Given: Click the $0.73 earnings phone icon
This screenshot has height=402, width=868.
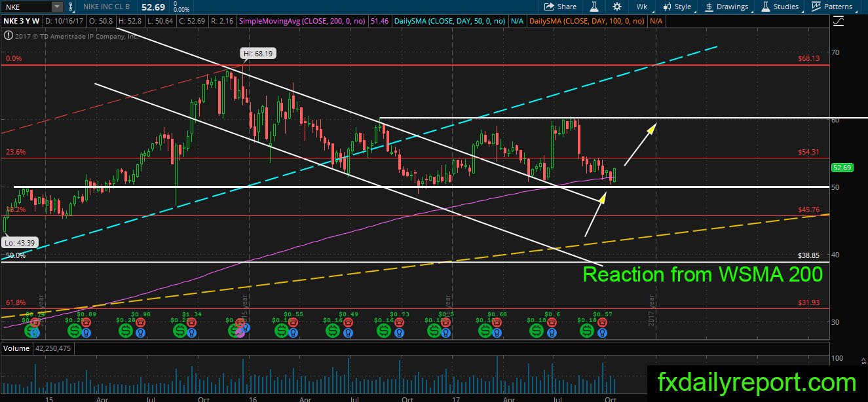Looking at the screenshot, I should pyautogui.click(x=400, y=322).
